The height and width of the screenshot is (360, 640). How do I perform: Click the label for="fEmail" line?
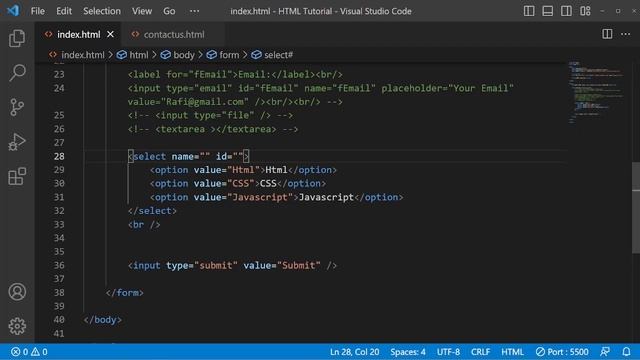(235, 74)
